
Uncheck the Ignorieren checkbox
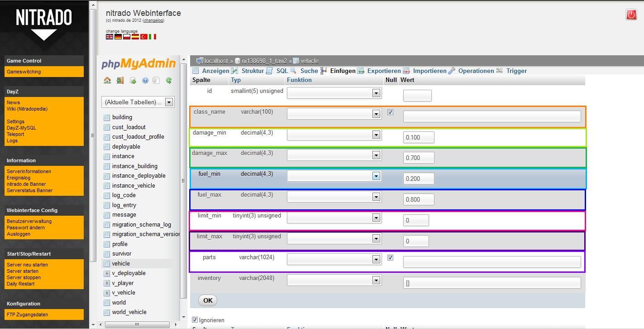[195, 320]
